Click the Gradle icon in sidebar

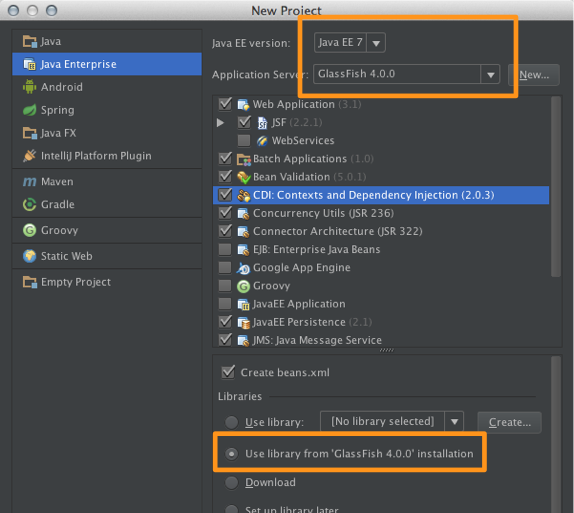29,204
